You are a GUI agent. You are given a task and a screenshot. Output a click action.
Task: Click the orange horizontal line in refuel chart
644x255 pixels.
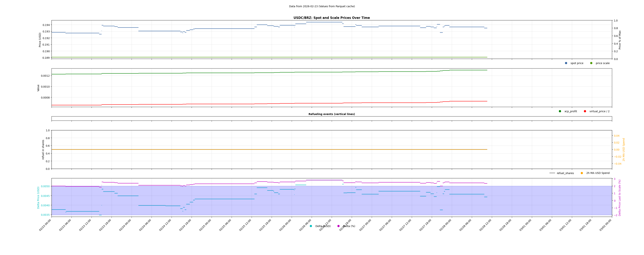pyautogui.click(x=250, y=150)
